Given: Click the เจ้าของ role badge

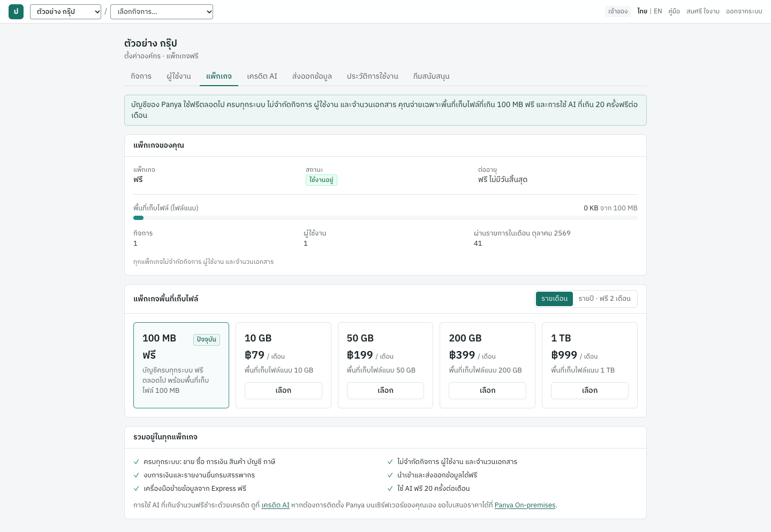Looking at the screenshot, I should pos(618,11).
